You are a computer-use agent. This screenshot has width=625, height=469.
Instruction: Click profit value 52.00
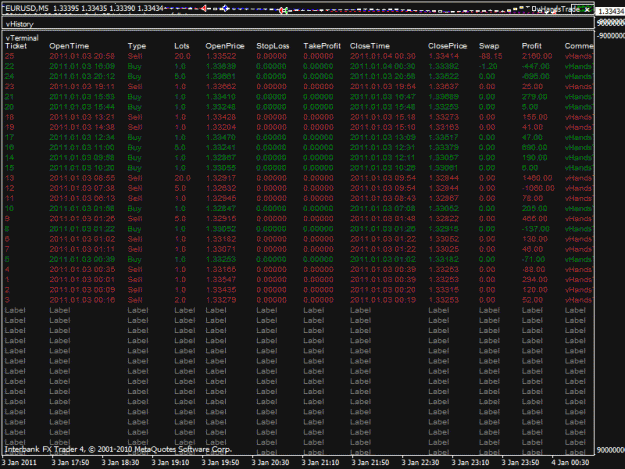click(x=533, y=300)
